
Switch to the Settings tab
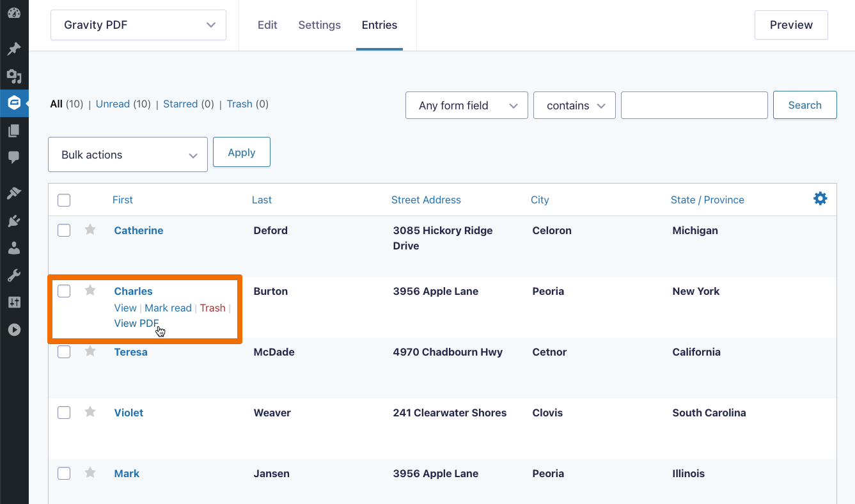click(x=319, y=25)
